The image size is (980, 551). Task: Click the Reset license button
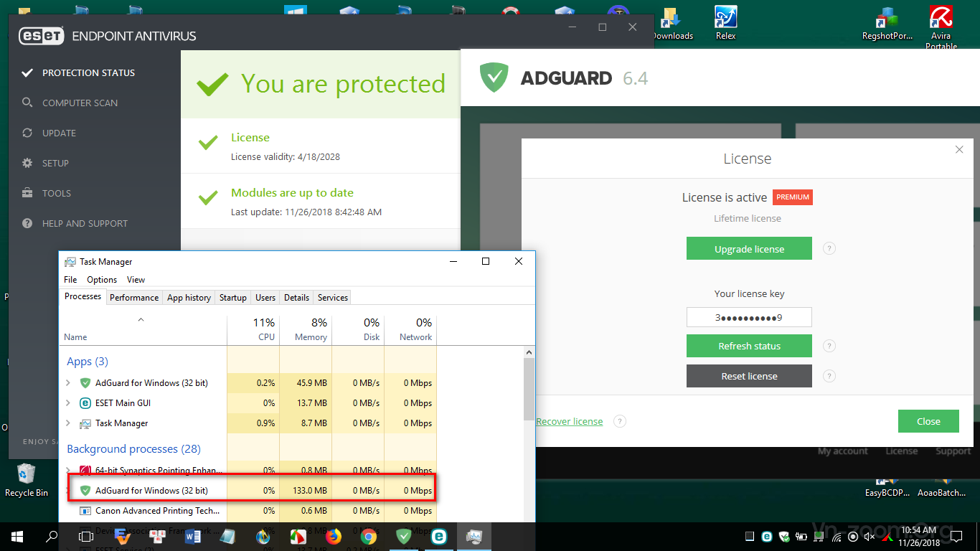pyautogui.click(x=749, y=376)
